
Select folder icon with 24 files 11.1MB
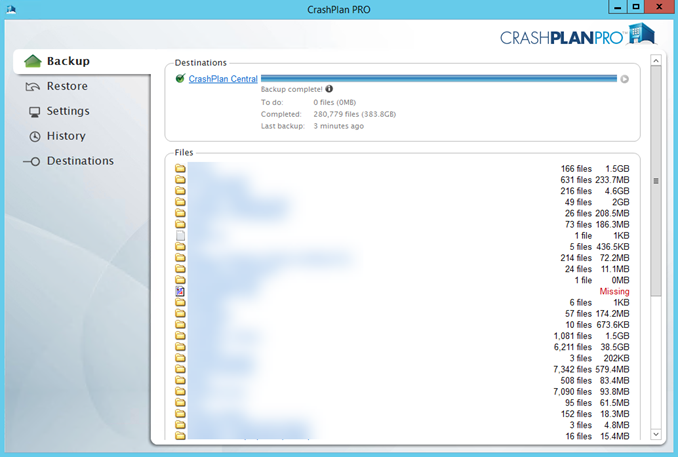(180, 269)
